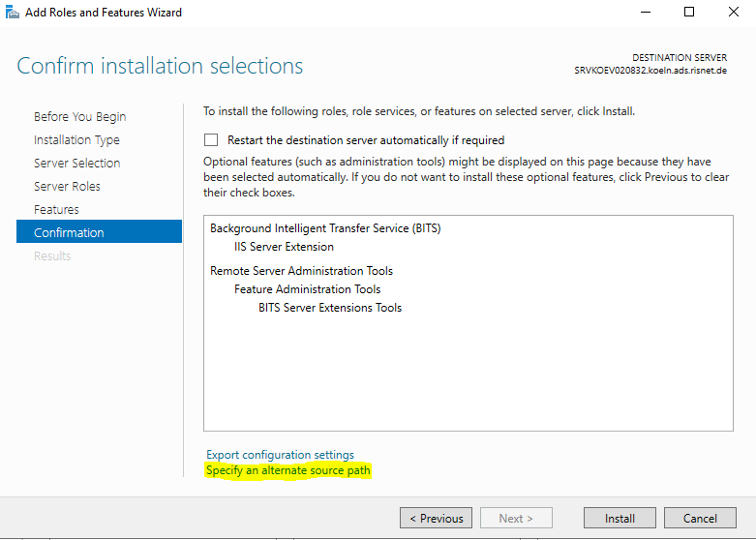
Task: Select Server Selection in sidebar
Action: pyautogui.click(x=77, y=163)
